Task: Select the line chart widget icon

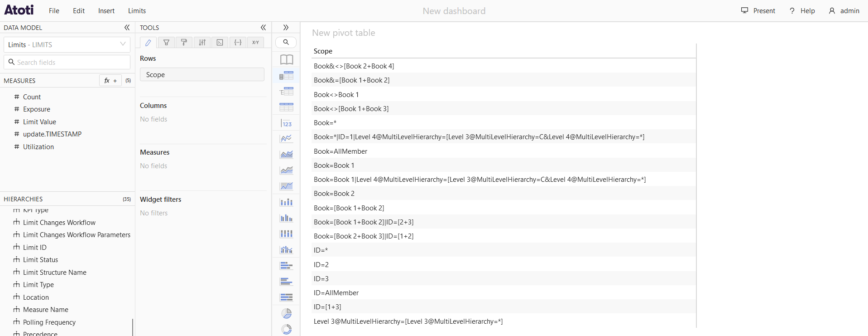Action: click(286, 139)
